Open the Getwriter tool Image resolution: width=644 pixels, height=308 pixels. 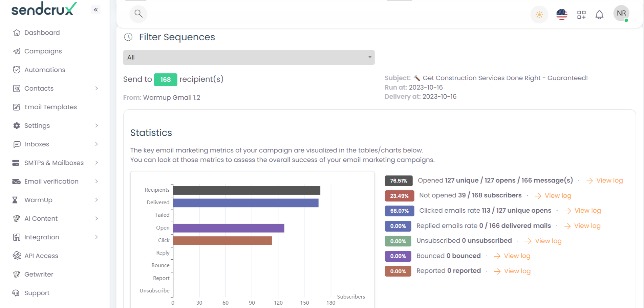click(x=39, y=274)
